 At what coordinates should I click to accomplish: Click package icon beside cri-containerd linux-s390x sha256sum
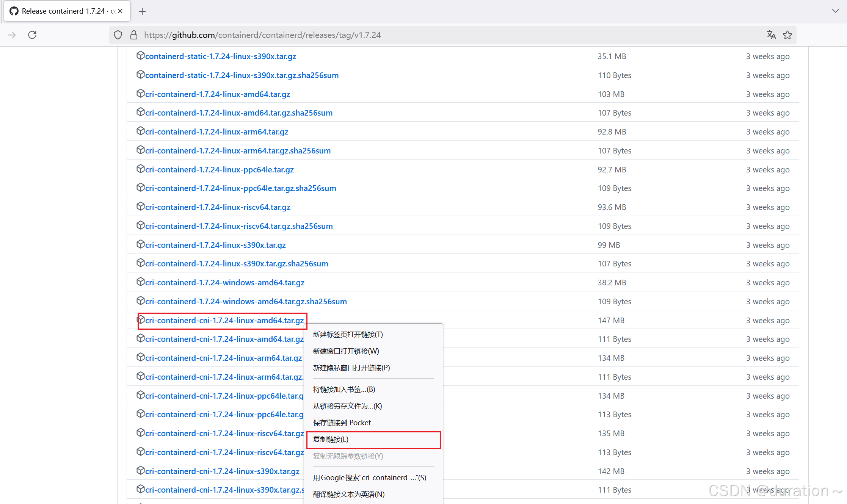click(x=140, y=263)
